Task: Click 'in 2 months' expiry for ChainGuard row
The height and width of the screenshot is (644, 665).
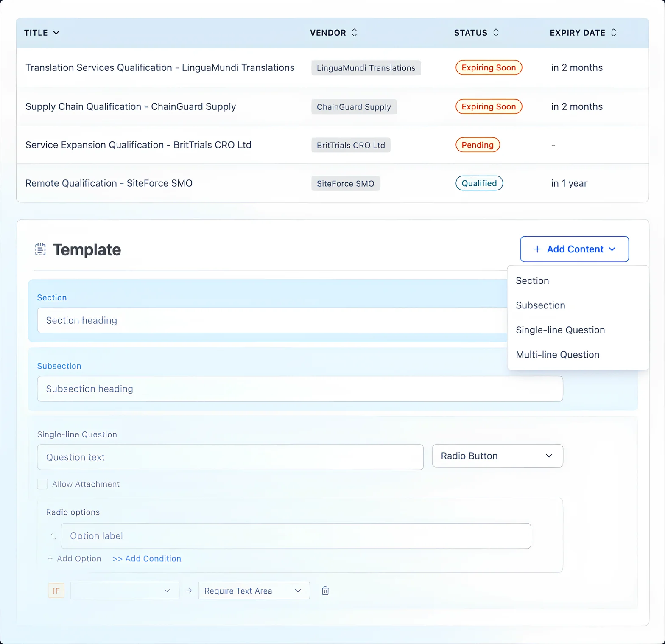Action: click(x=577, y=106)
